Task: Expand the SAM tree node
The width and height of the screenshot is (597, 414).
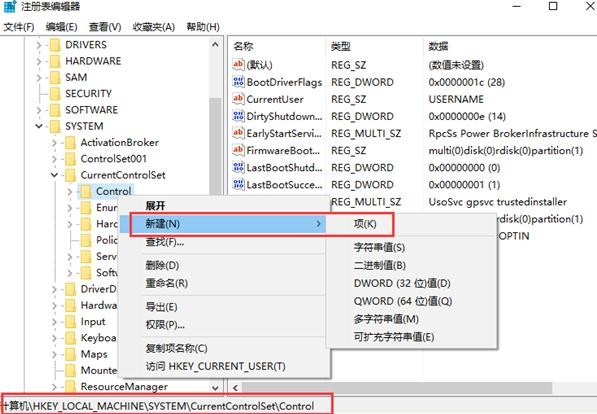Action: [x=39, y=77]
